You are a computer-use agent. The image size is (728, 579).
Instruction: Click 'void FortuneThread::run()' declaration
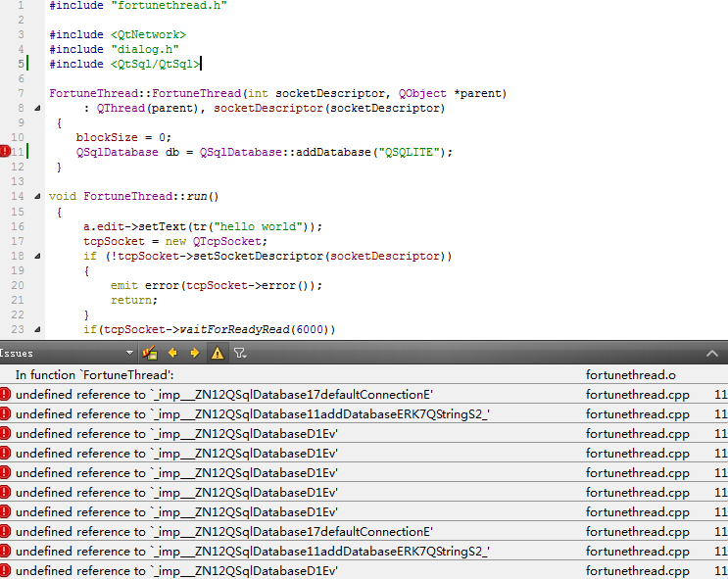coord(133,196)
